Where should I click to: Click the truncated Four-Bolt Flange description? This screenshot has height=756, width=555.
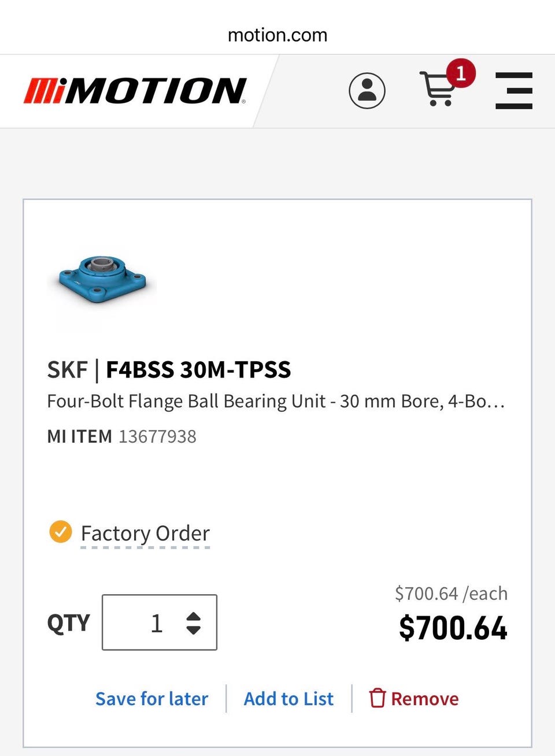(276, 401)
